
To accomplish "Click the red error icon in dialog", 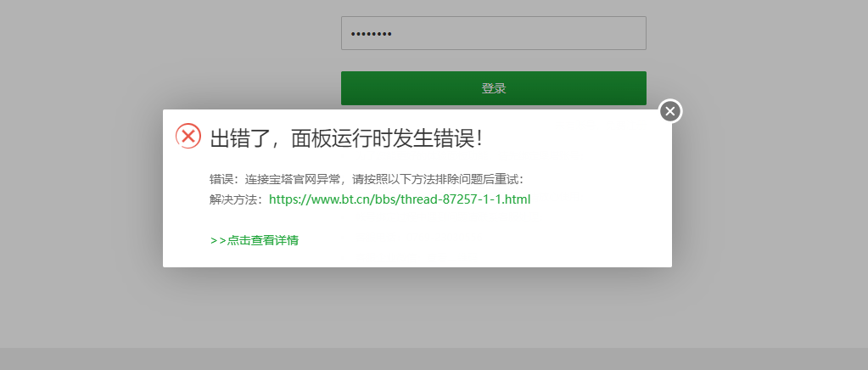I will 188,136.
